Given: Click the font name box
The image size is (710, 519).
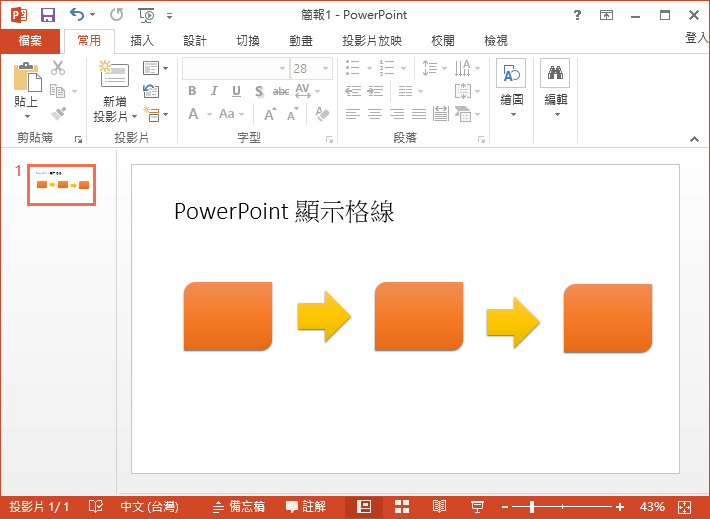Looking at the screenshot, I should [235, 69].
